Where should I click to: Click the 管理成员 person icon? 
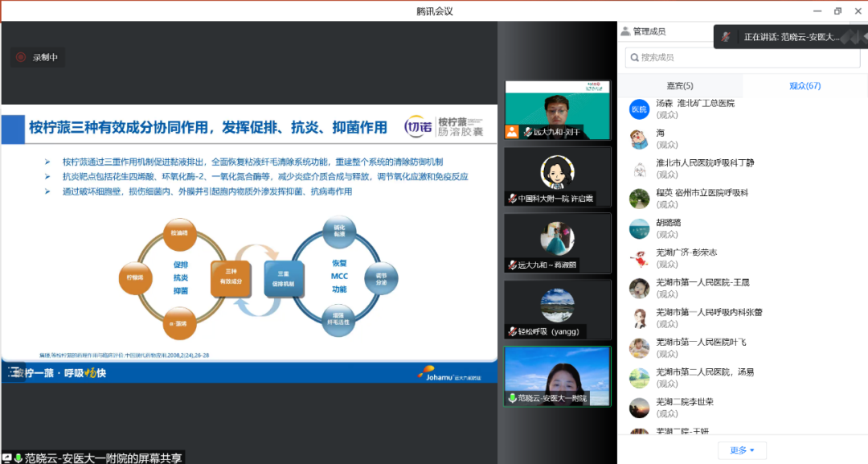(624, 31)
